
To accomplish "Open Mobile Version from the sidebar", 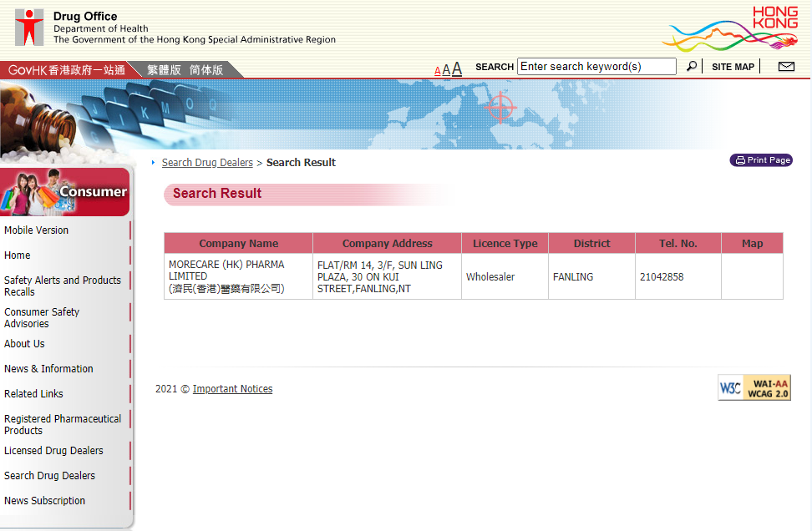I will 36,230.
